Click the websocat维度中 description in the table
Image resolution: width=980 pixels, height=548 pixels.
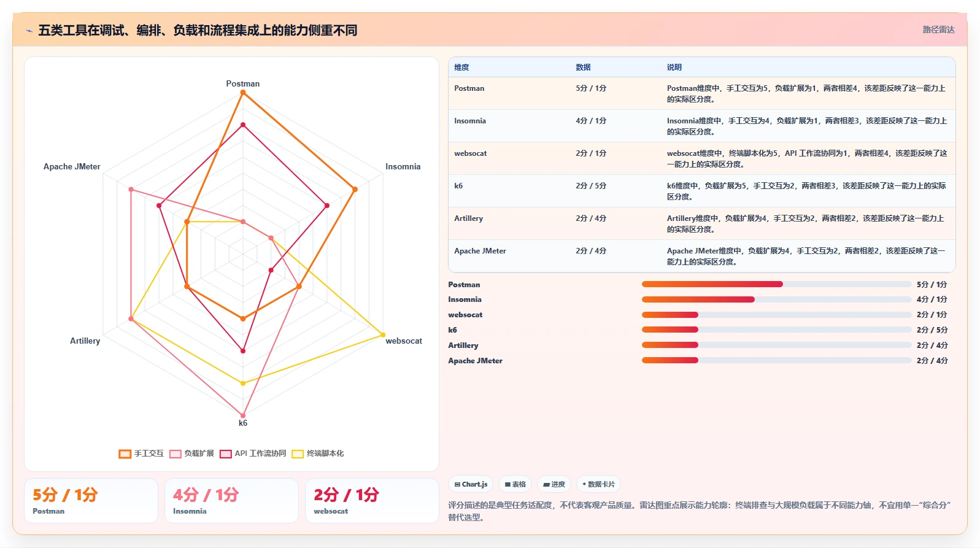click(x=807, y=158)
